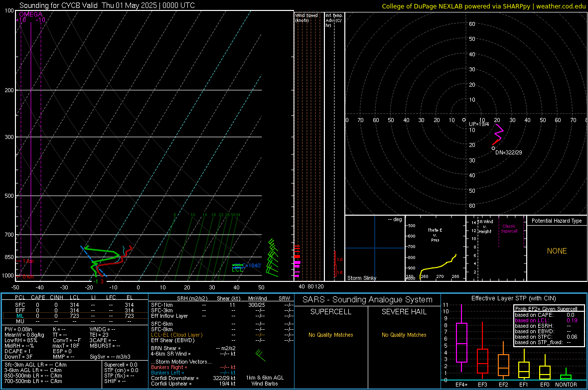588x390 pixels.
Task: Click No Quality Matches under SEVERE HAIL
Action: pos(404,335)
